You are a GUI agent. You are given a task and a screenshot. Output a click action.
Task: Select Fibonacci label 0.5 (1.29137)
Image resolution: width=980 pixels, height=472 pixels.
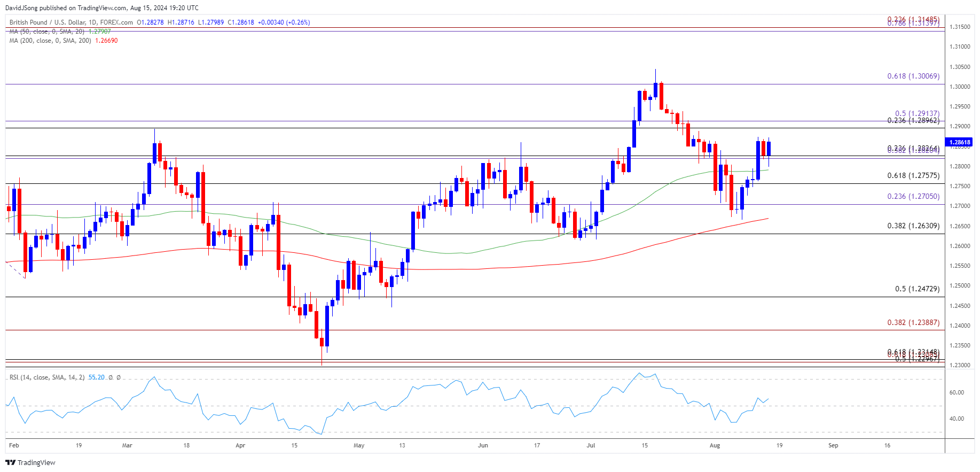[917, 113]
